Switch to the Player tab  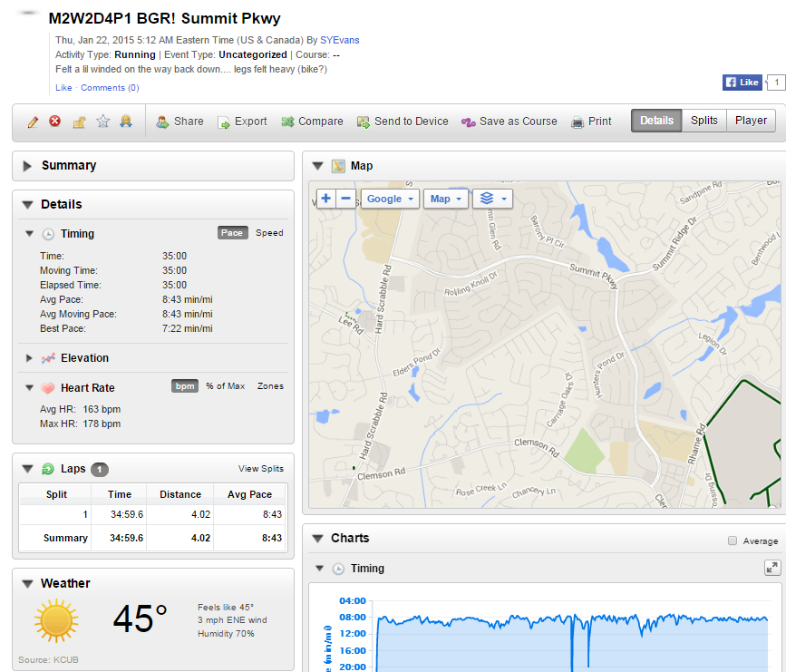coord(751,121)
